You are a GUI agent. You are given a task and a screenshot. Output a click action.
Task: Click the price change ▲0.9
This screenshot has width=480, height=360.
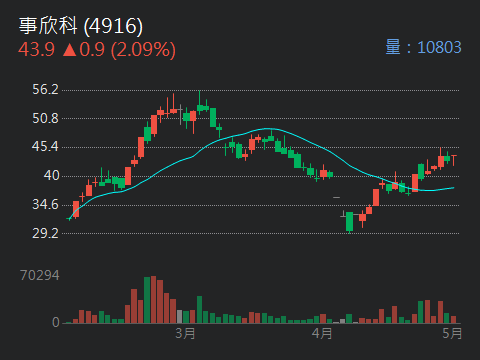coord(84,49)
